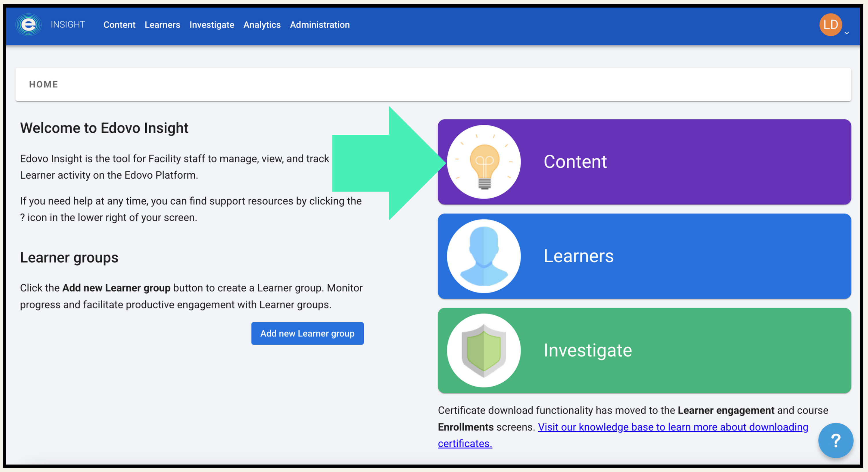
Task: Click the Edovo logo icon
Action: 28,25
